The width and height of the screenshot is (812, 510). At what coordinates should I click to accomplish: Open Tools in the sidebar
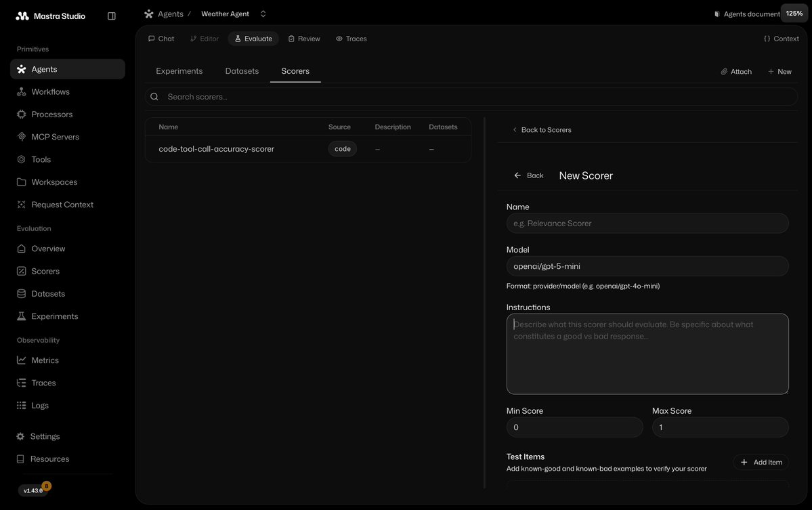pyautogui.click(x=67, y=159)
